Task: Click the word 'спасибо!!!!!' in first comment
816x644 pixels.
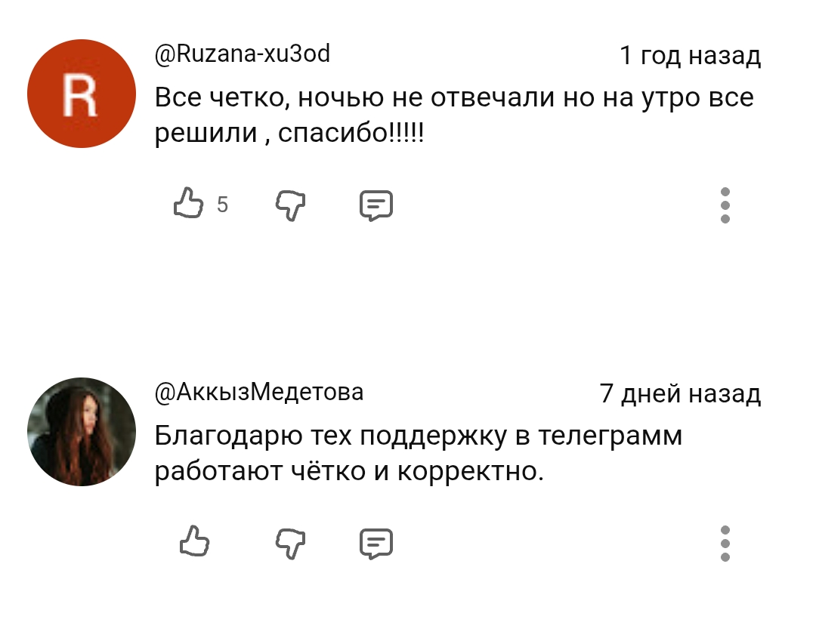Action: point(351,133)
